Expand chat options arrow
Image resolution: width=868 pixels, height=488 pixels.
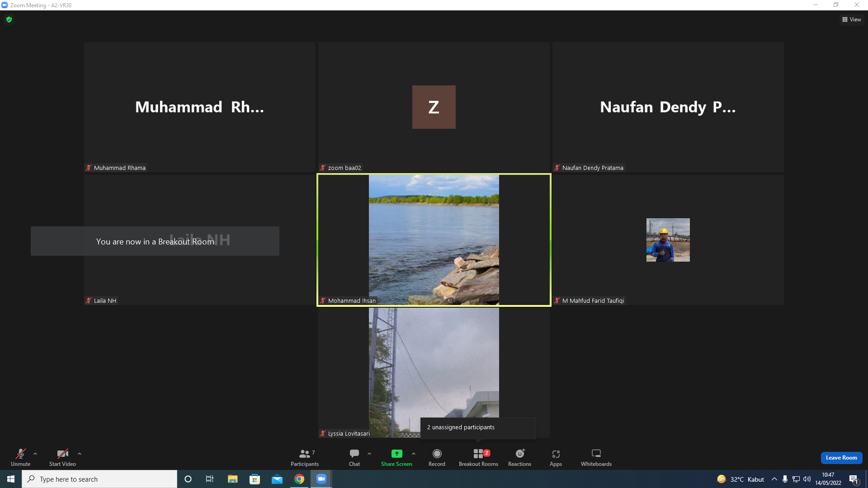(369, 454)
